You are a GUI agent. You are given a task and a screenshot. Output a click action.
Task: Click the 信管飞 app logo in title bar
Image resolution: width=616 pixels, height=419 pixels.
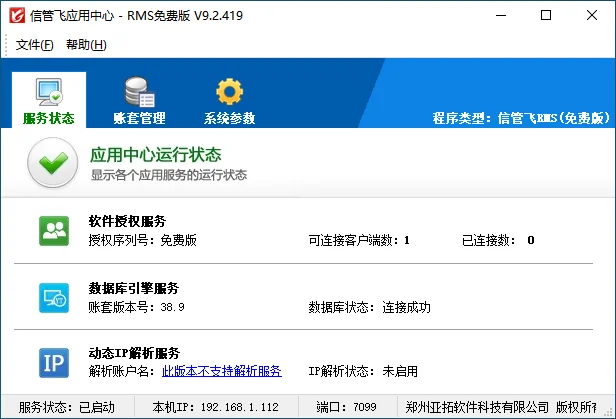click(x=17, y=15)
